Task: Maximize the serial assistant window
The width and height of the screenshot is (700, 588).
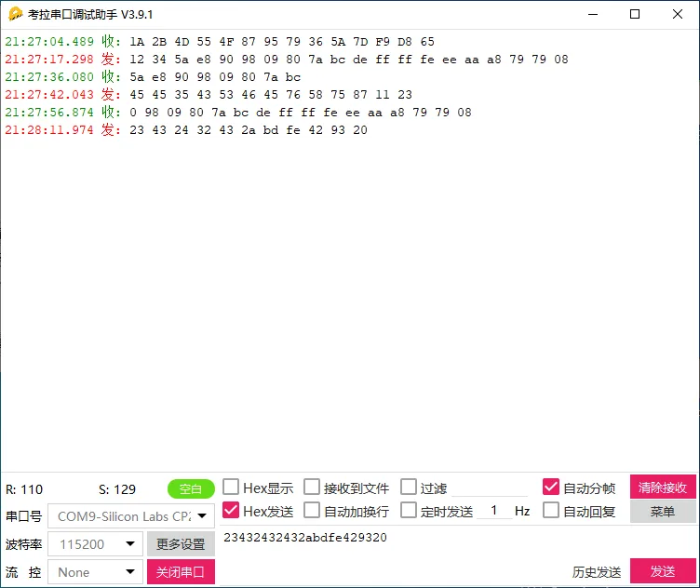Action: pyautogui.click(x=635, y=14)
